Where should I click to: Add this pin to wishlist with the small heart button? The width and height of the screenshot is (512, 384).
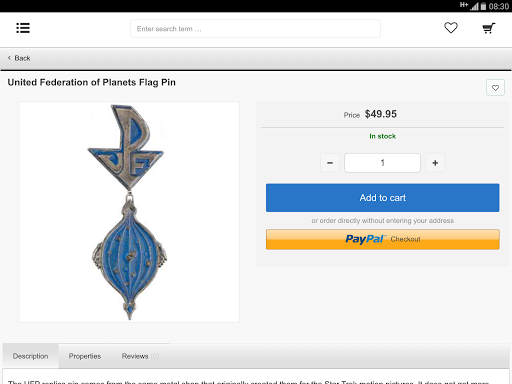(x=495, y=88)
